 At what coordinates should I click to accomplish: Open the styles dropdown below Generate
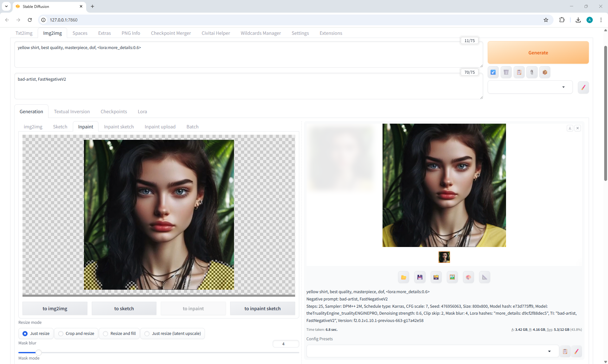(530, 87)
